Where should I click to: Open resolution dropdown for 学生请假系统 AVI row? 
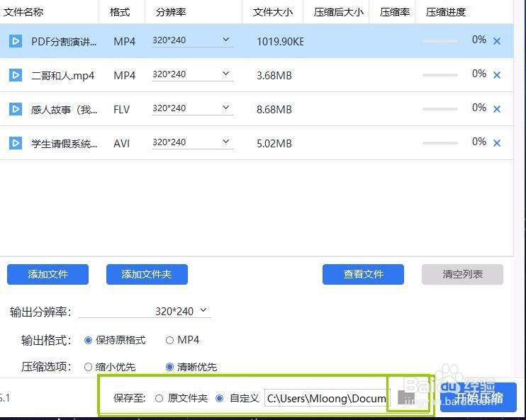point(193,142)
